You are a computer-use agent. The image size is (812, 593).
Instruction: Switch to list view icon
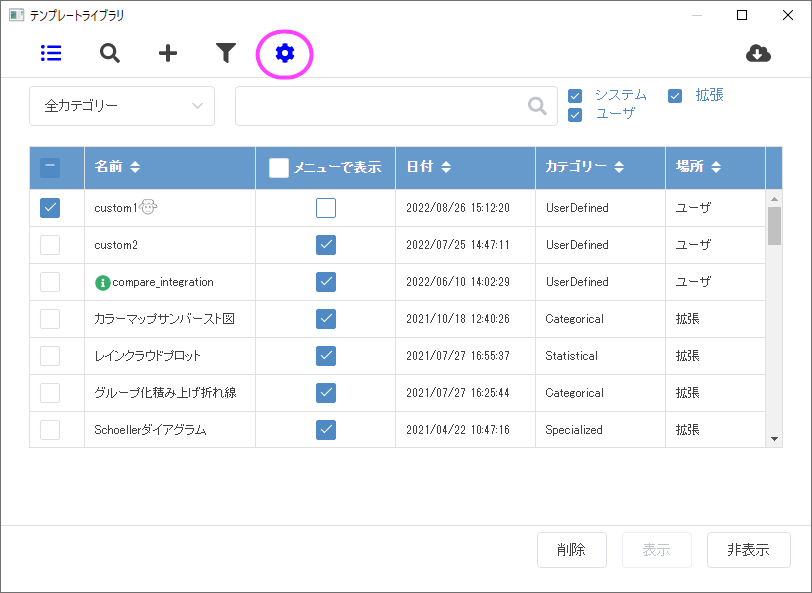[x=51, y=53]
